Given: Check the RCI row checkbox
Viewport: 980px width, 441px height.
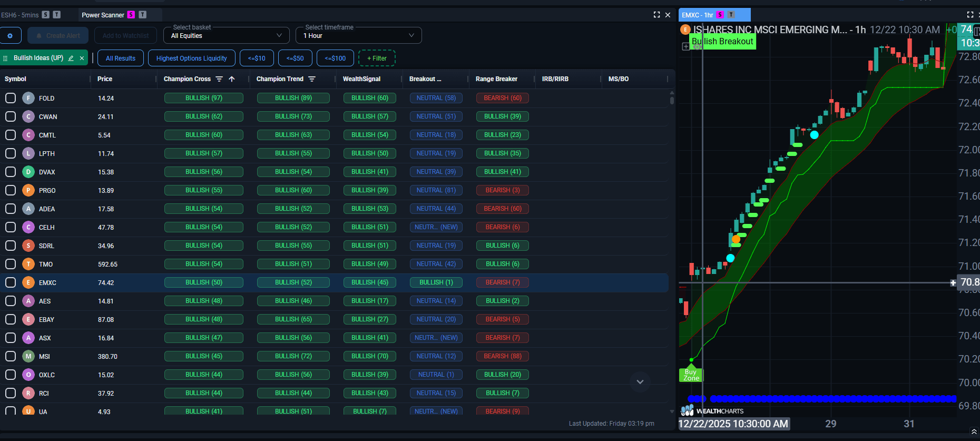Looking at the screenshot, I should click(x=11, y=393).
